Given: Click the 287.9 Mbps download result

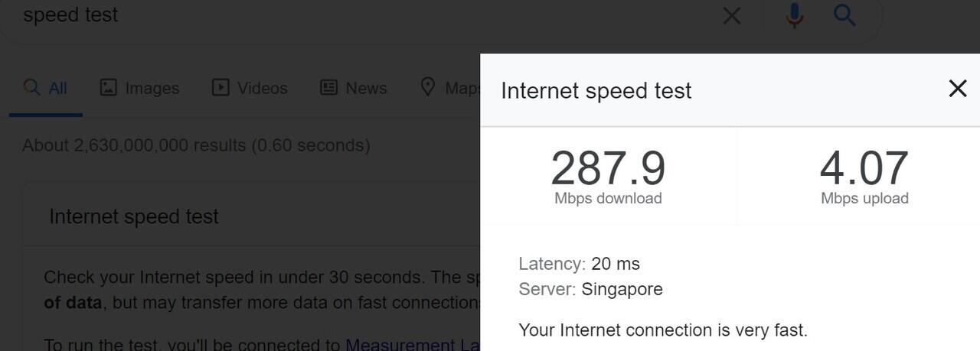Looking at the screenshot, I should 608,176.
